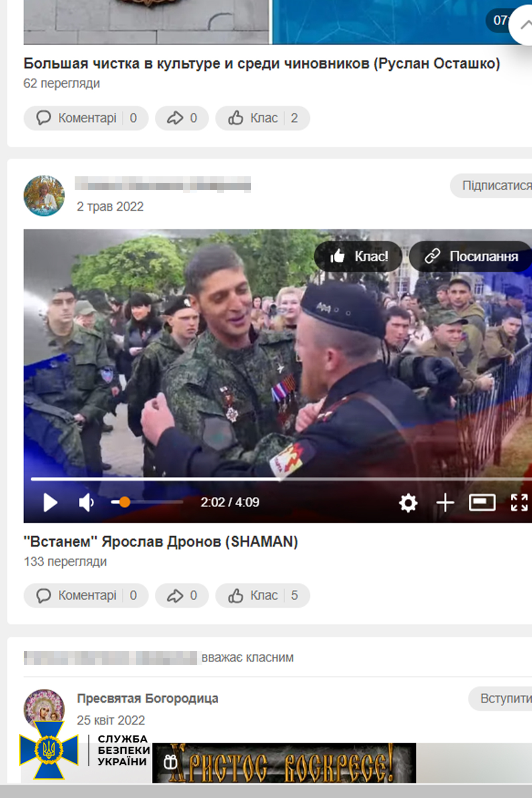Share the Руслан Осташко video post

(182, 118)
